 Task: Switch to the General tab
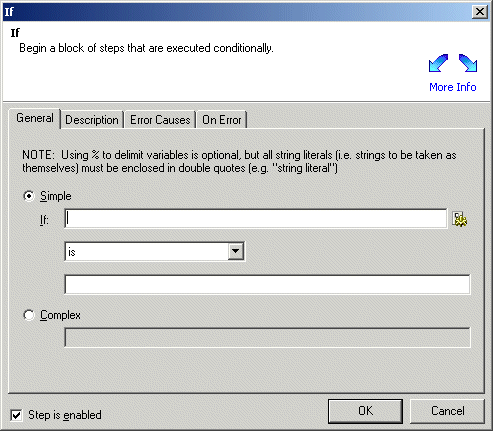(35, 118)
